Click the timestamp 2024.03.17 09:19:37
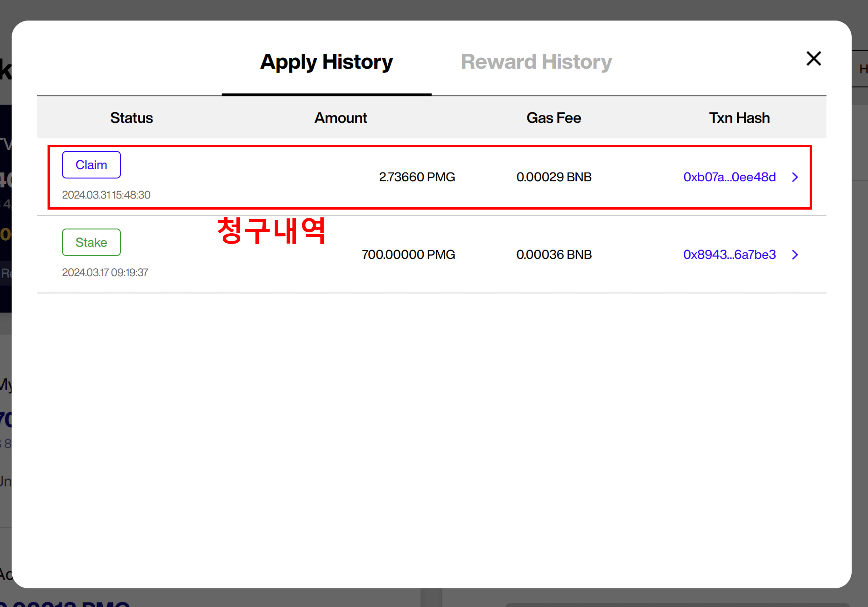The height and width of the screenshot is (607, 868). tap(105, 272)
